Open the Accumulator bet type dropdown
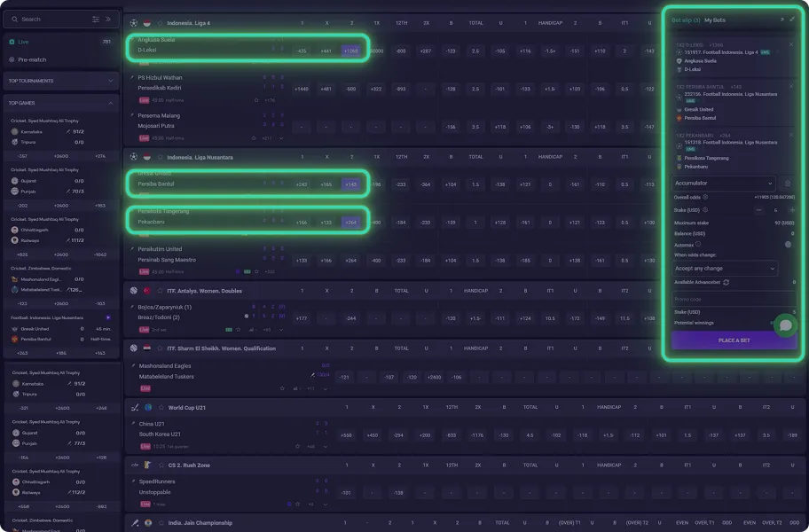 723,183
